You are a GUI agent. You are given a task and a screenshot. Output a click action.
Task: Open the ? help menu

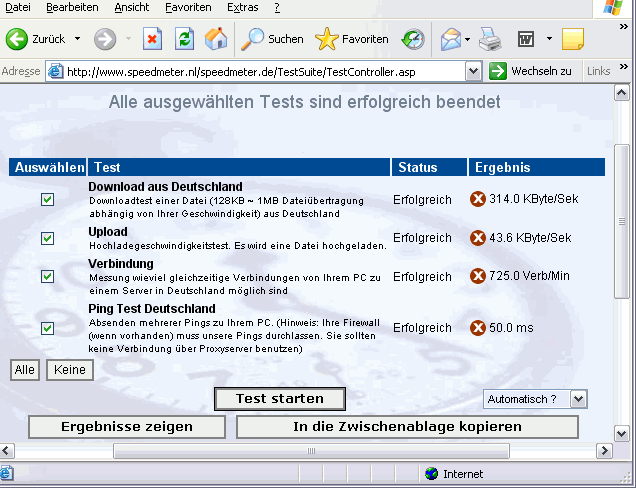[x=277, y=7]
